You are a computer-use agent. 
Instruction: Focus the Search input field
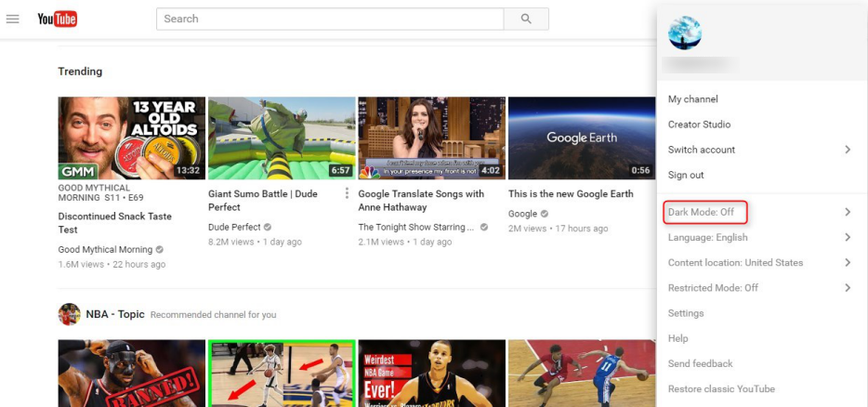pos(330,19)
